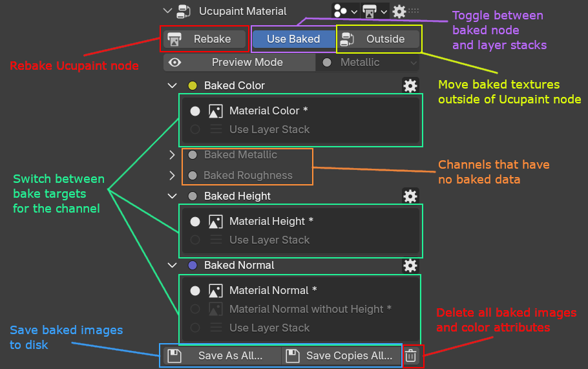Image resolution: width=588 pixels, height=369 pixels.
Task: Click the stack icon under Baked Normal
Action: click(x=216, y=328)
